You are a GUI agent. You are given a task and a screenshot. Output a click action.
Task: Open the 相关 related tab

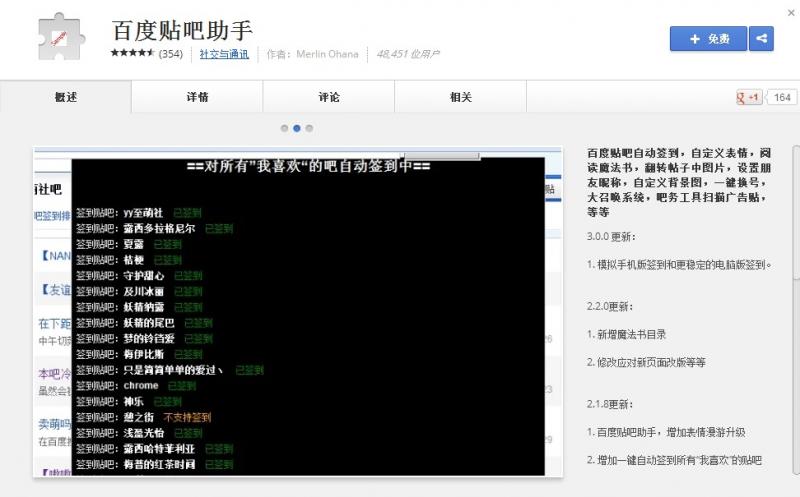click(x=461, y=97)
